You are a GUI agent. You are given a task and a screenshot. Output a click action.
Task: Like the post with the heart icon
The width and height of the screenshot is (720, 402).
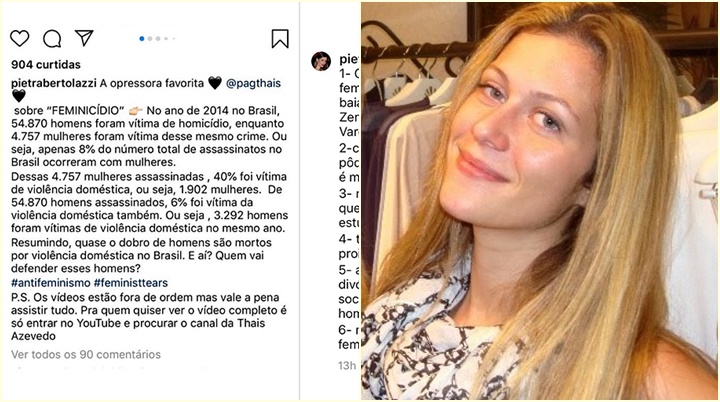19,39
